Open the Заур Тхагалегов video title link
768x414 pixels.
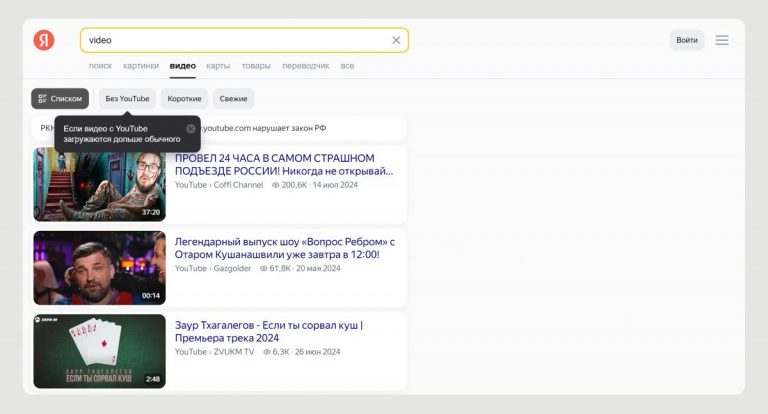click(x=269, y=331)
